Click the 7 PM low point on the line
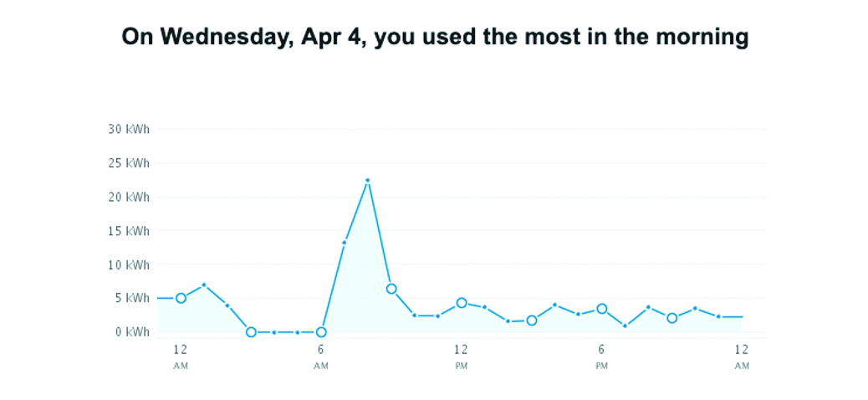The width and height of the screenshot is (868, 400). tap(625, 326)
